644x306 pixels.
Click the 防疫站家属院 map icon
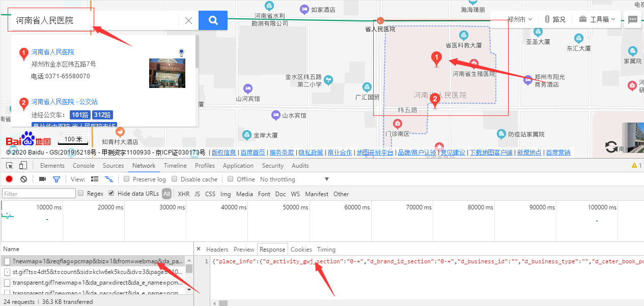(501, 134)
